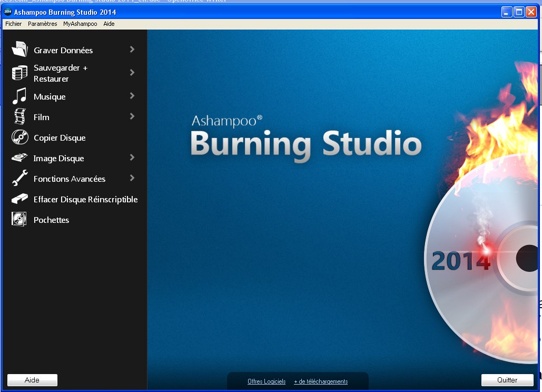Open the Fichier menu
542x392 pixels.
pos(14,24)
